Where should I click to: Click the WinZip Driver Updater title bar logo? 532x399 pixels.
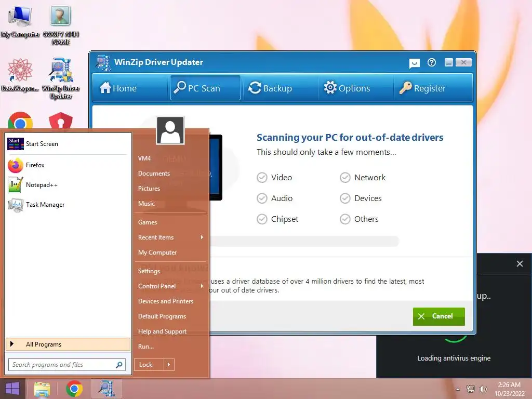pyautogui.click(x=103, y=62)
